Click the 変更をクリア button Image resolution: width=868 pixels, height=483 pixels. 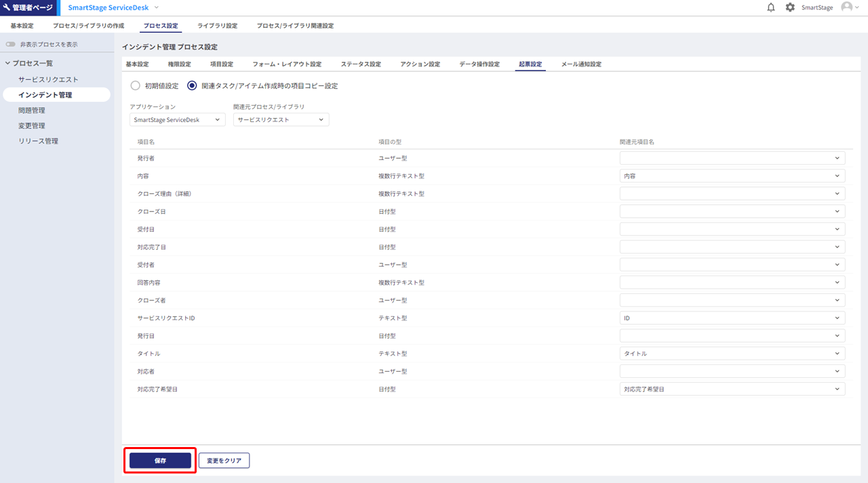(x=224, y=461)
